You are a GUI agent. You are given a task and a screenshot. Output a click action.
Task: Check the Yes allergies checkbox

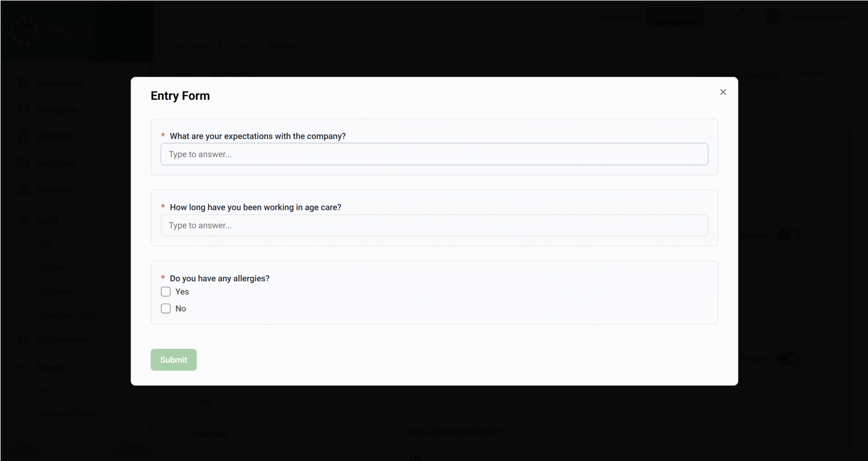[x=166, y=292]
